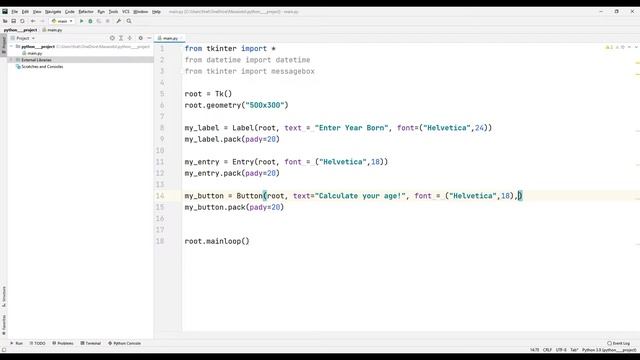
Task: Open settings via the wrench icon
Action: tap(119, 21)
